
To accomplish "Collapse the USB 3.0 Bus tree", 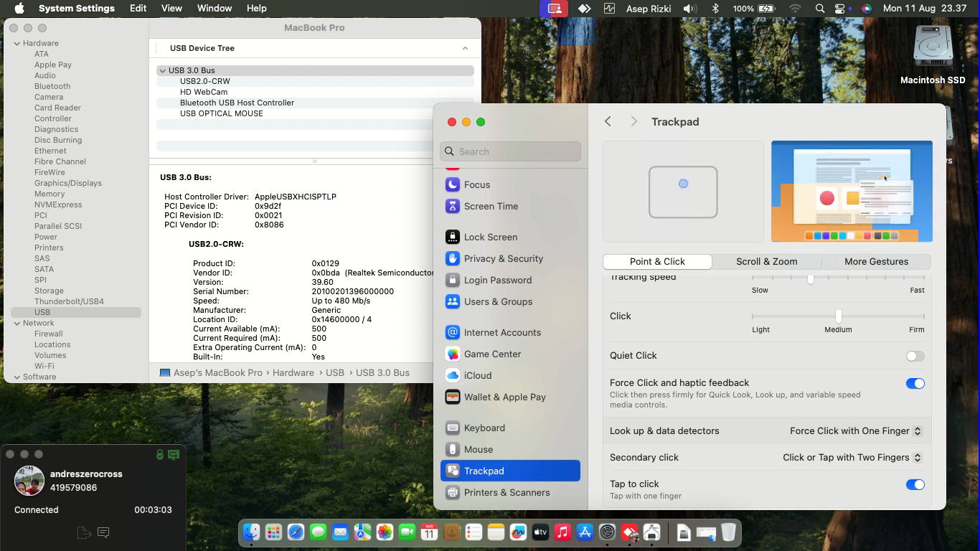I will (163, 70).
